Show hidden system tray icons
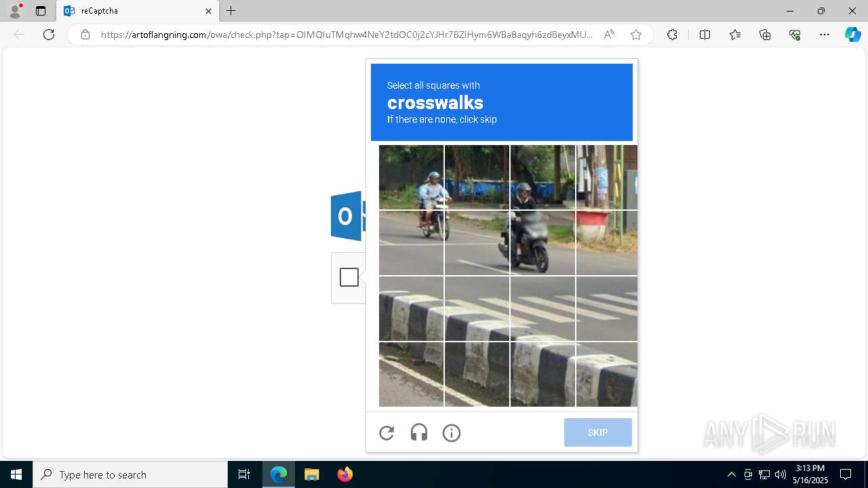868x488 pixels. pyautogui.click(x=731, y=474)
